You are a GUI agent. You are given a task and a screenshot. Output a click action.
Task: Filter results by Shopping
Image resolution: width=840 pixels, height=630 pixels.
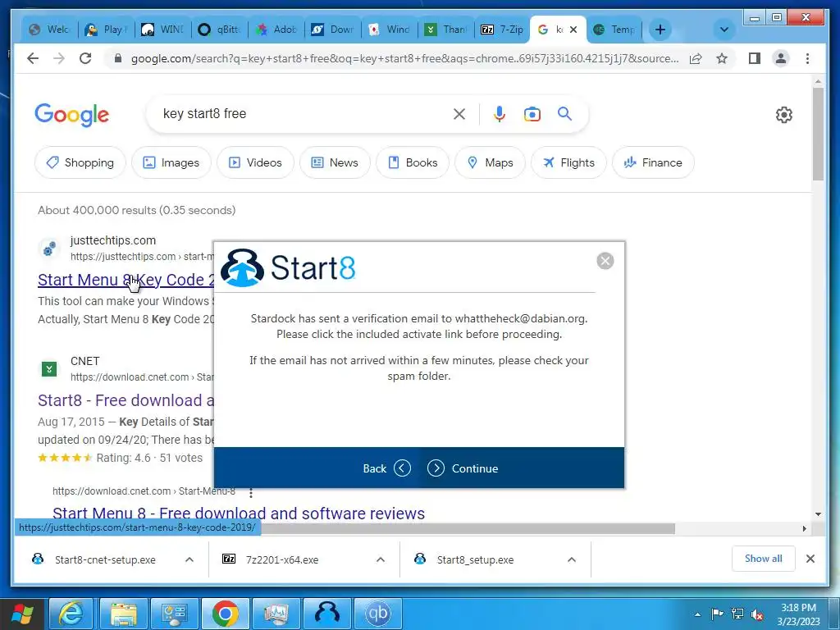pos(80,162)
